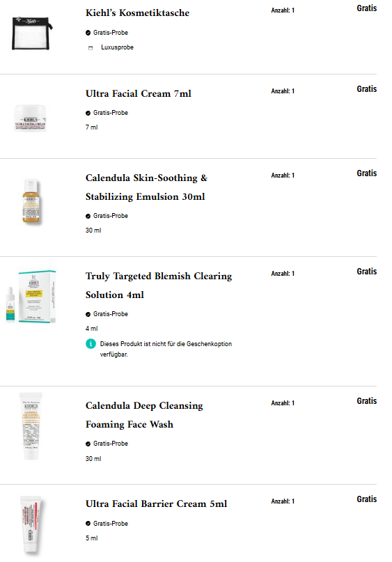Open the Truly Targeted Blemish Clearing Solution image
Image resolution: width=392 pixels, height=562 pixels.
pos(31,297)
